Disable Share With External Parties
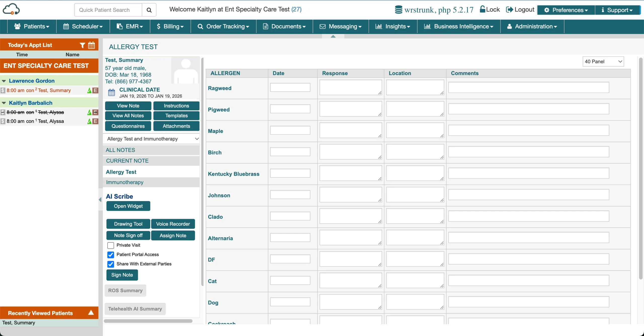644x336 pixels. pyautogui.click(x=110, y=264)
